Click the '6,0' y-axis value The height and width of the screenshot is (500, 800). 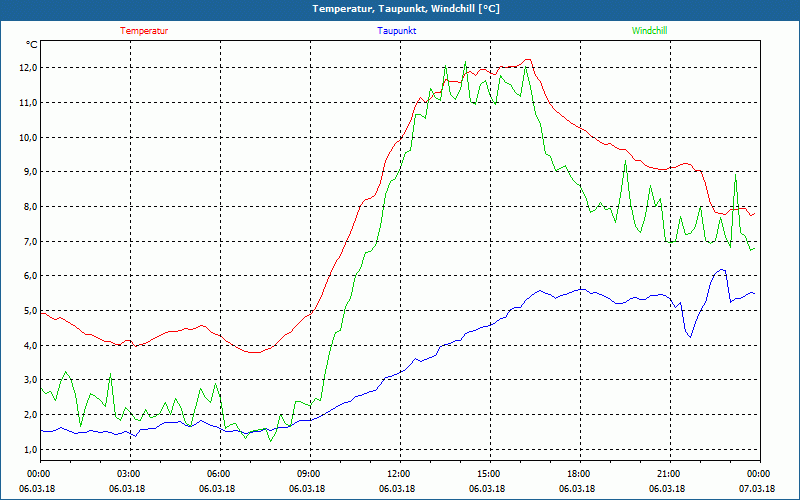30,276
